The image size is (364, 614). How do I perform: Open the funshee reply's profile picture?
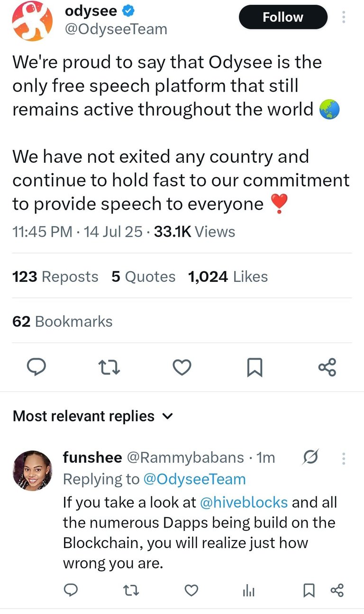pos(32,470)
